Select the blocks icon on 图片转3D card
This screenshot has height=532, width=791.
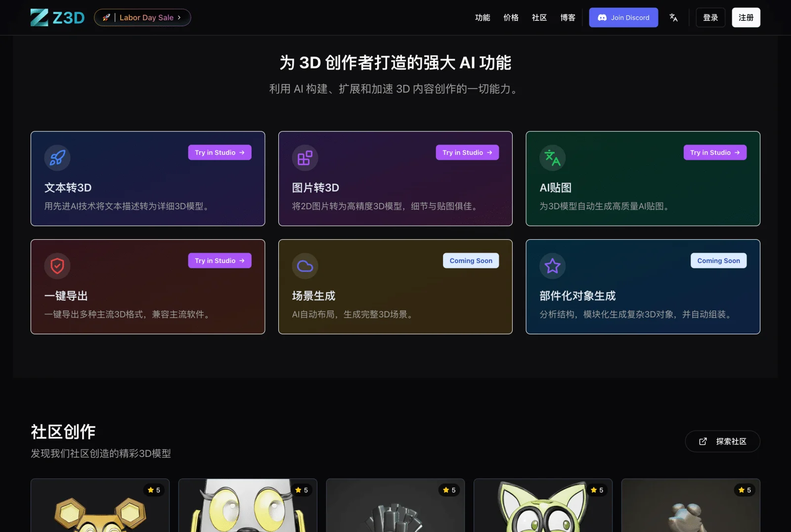pyautogui.click(x=305, y=158)
